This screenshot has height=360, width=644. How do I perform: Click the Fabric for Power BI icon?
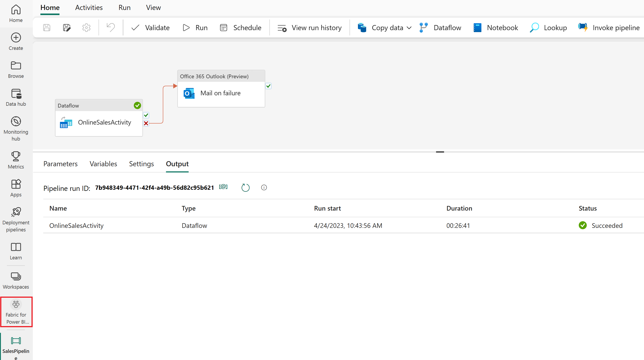pyautogui.click(x=16, y=311)
